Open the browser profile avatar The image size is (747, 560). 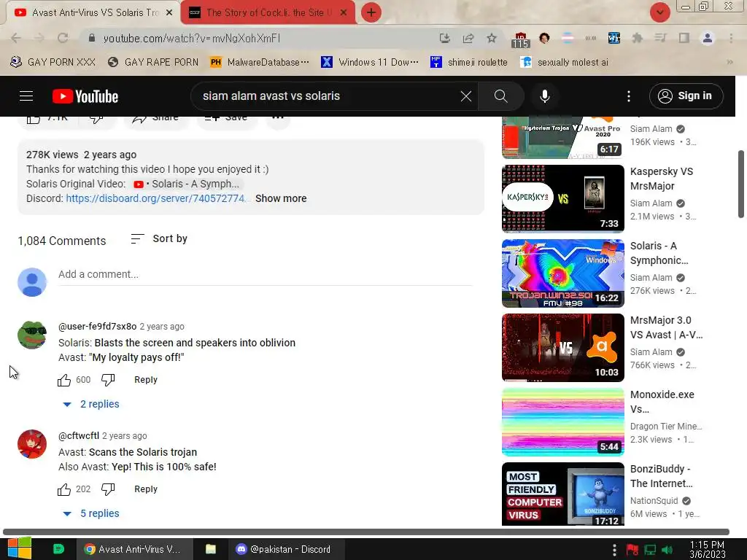pos(708,38)
